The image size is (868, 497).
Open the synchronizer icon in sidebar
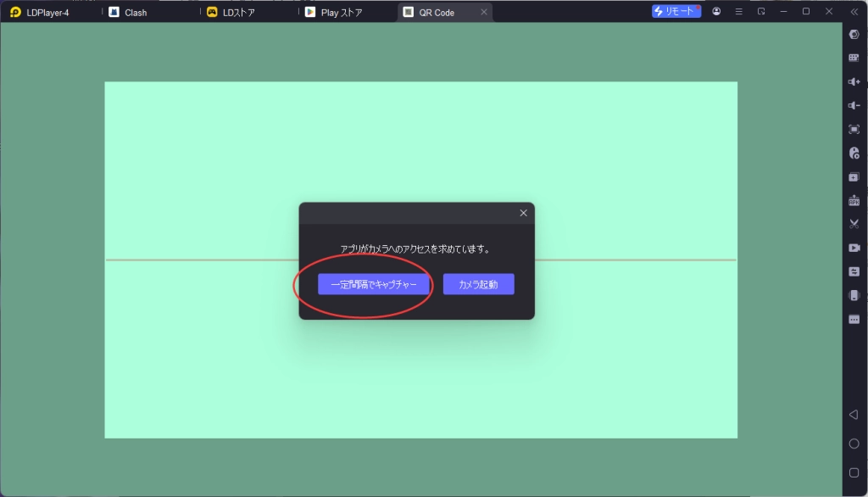[x=854, y=271]
